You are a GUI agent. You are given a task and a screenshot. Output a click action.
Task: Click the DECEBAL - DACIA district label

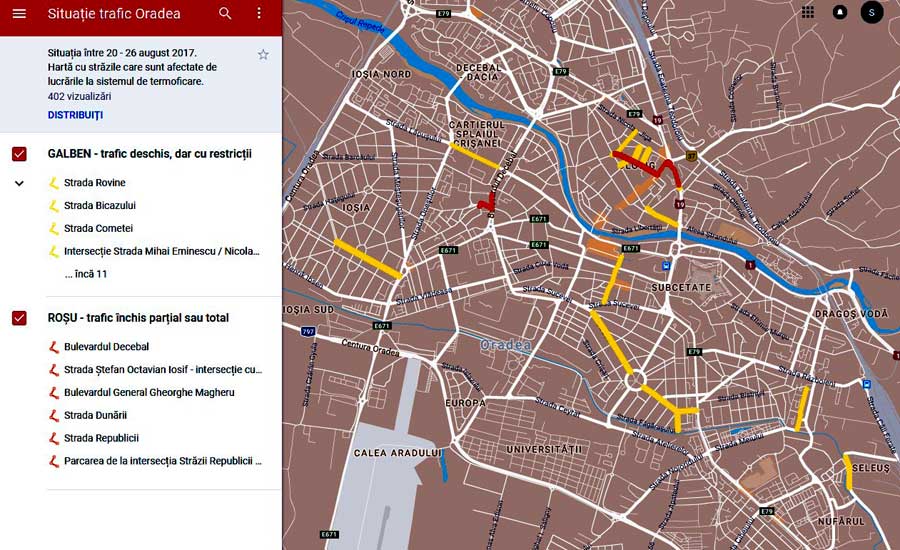[x=479, y=72]
